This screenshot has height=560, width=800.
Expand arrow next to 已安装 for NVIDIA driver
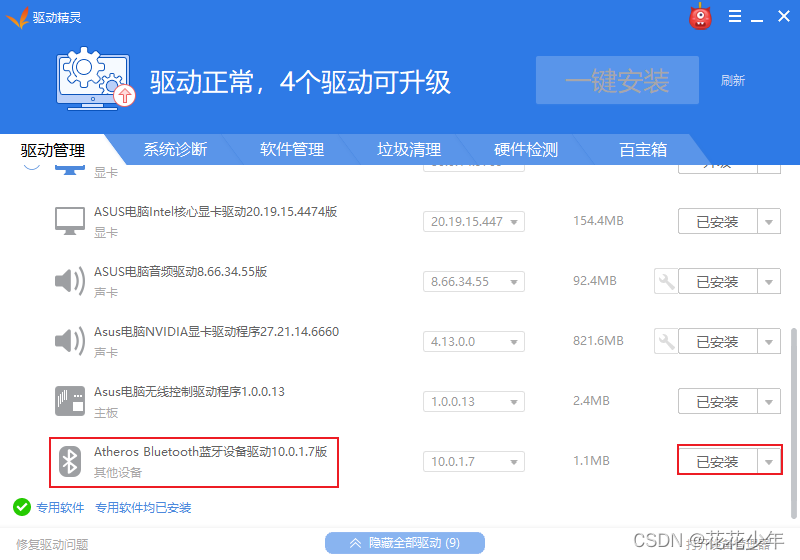pyautogui.click(x=769, y=342)
